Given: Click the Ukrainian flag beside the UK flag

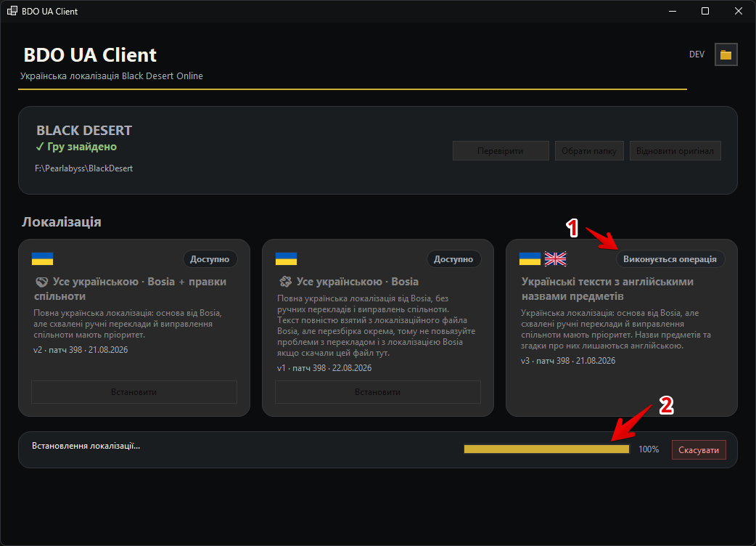Looking at the screenshot, I should point(530,259).
